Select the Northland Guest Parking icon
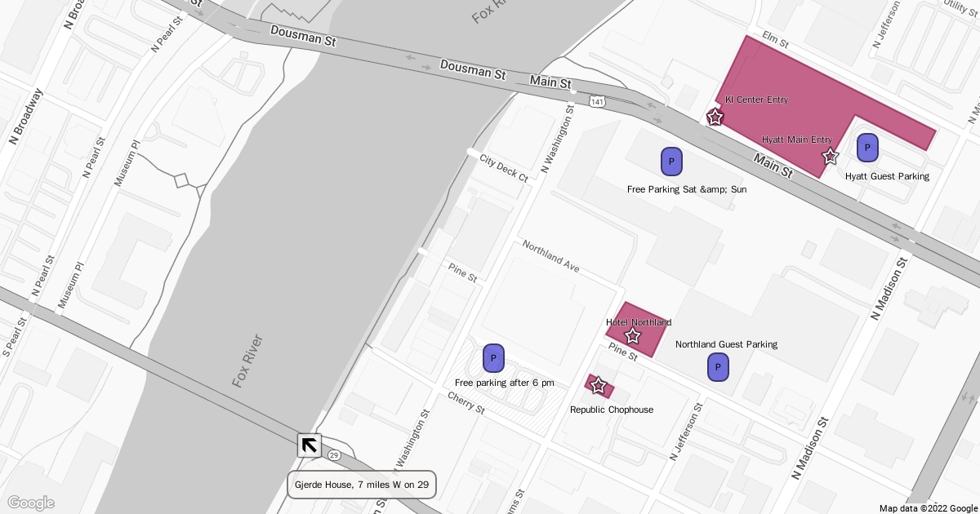Screen dimensions: 980x514 click(718, 367)
